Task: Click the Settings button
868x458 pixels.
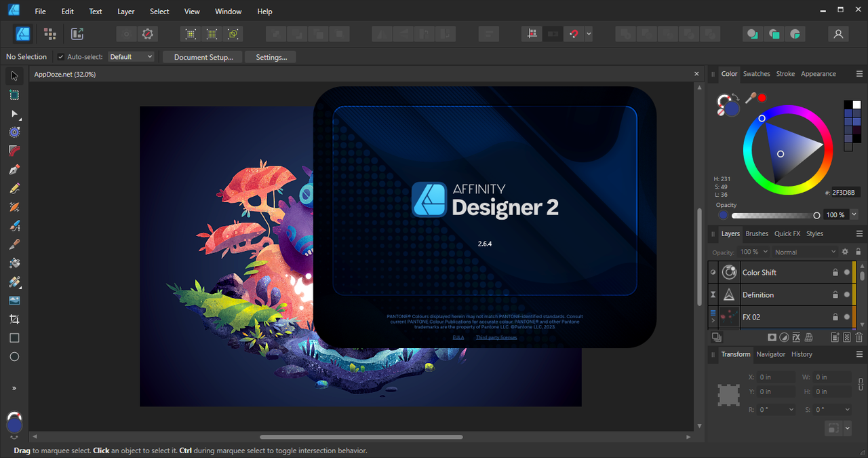Action: [x=271, y=57]
